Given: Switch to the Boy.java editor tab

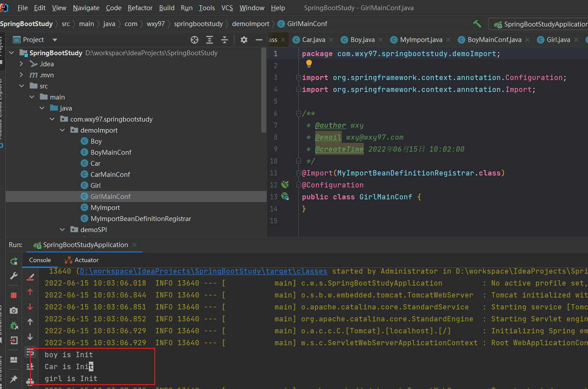Looking at the screenshot, I should (362, 40).
